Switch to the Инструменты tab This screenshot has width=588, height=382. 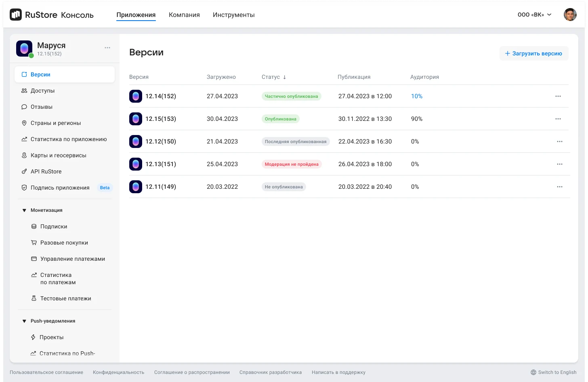pyautogui.click(x=233, y=15)
